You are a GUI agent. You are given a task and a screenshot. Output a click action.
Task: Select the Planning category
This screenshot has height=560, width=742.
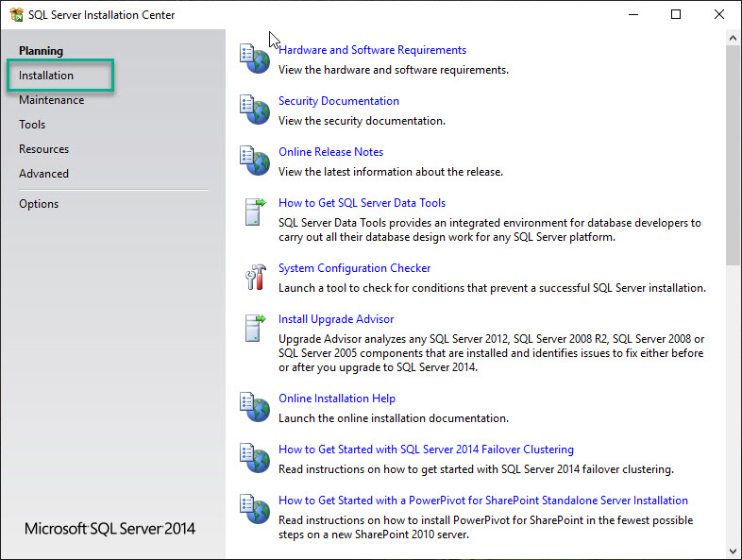click(41, 51)
